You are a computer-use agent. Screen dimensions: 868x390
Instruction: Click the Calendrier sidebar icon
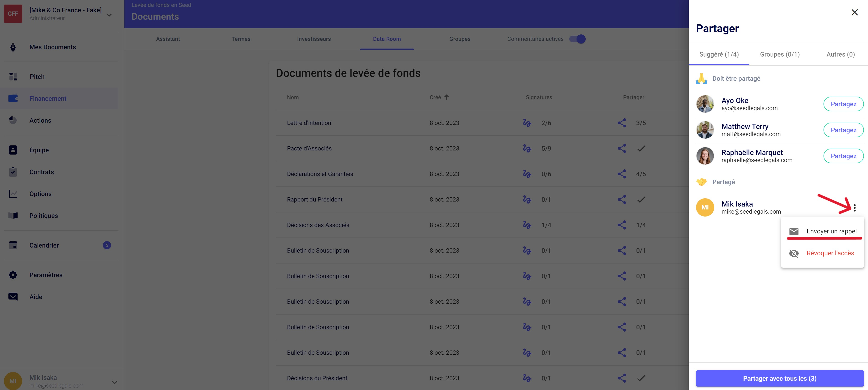[x=13, y=245]
